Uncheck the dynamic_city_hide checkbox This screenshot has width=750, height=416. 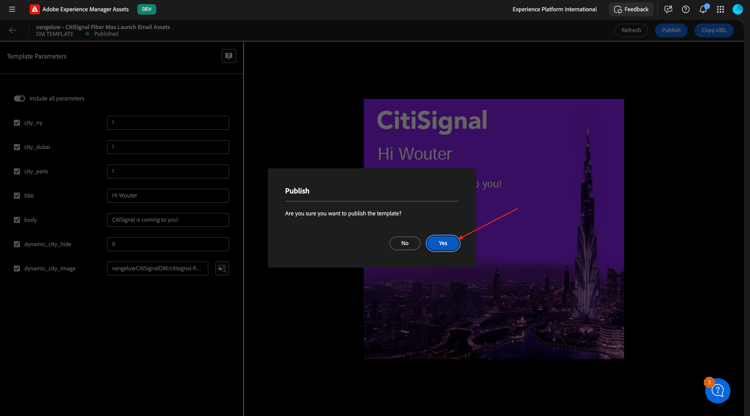coord(17,244)
